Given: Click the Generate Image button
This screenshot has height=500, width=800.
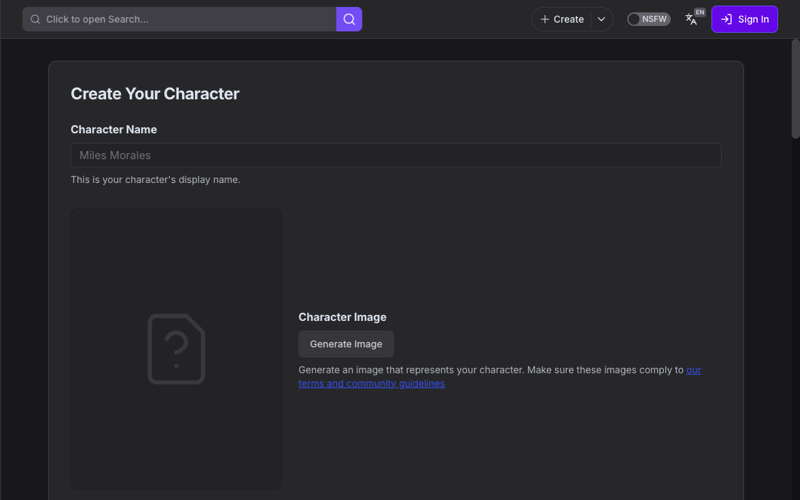Looking at the screenshot, I should (346, 344).
